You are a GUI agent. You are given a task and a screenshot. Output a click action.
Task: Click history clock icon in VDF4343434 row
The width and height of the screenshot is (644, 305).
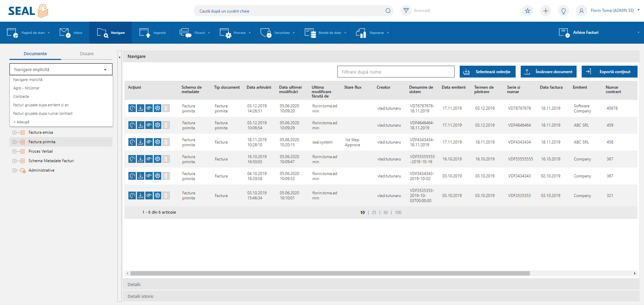tap(132, 142)
